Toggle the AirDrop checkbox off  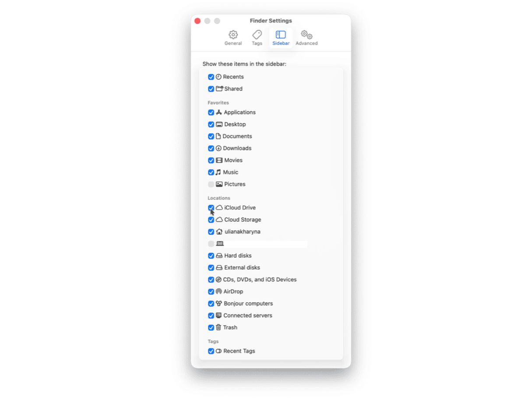[211, 292]
